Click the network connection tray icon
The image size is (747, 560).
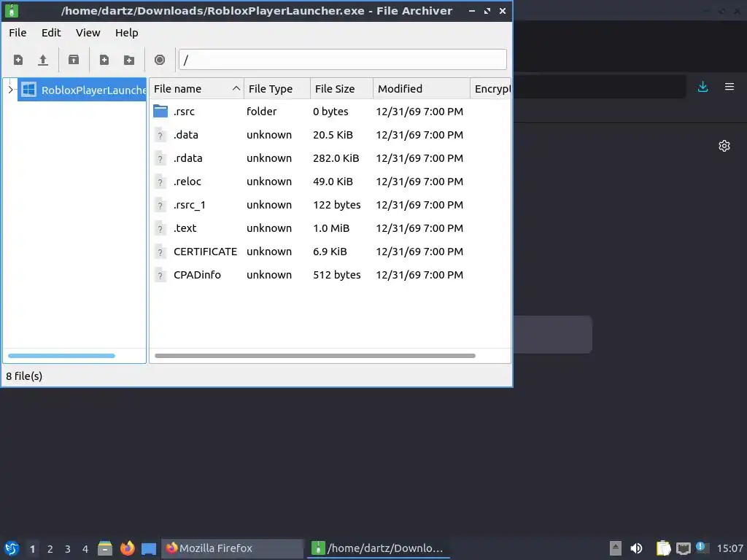pos(684,548)
